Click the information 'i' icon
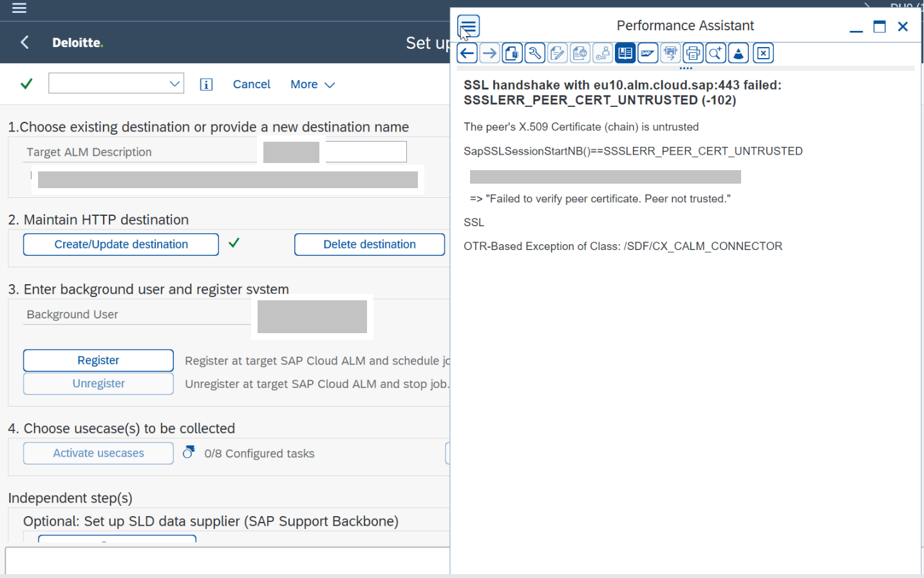 point(206,84)
